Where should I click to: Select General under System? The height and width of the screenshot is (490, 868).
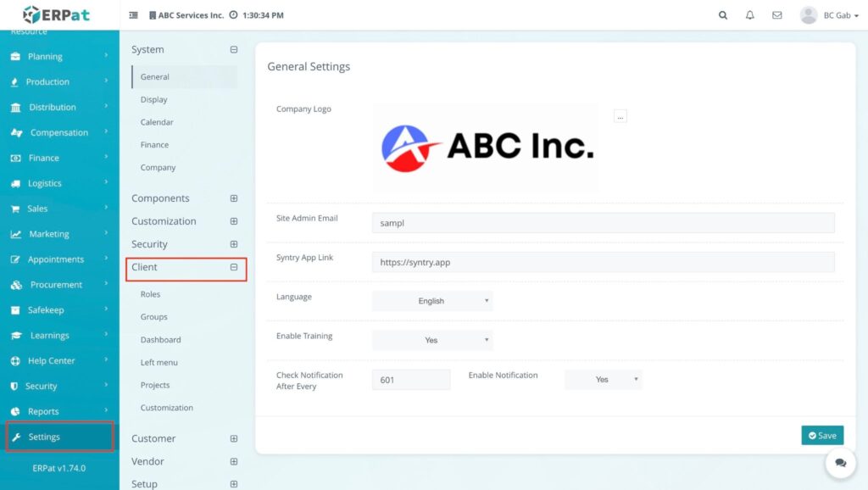184,77
